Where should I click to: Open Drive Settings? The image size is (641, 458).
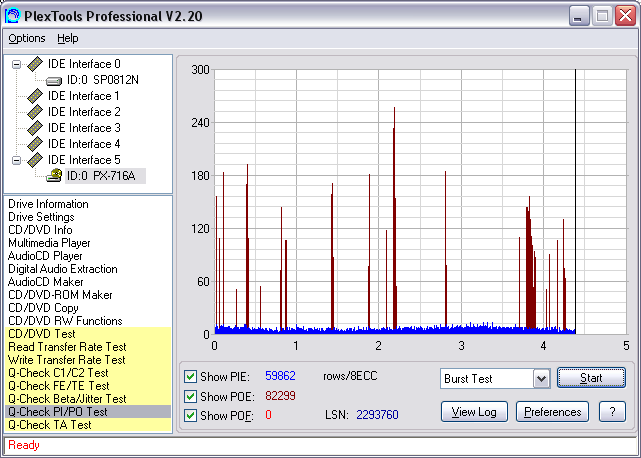[41, 217]
